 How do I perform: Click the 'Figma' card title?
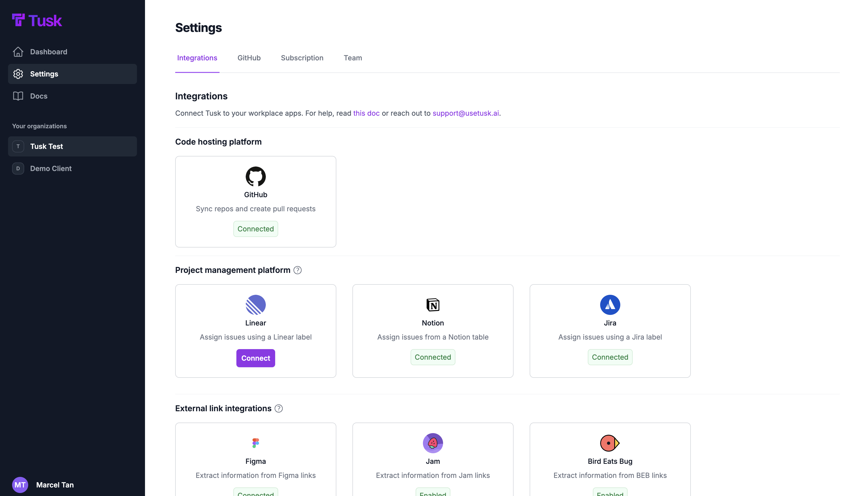(256, 461)
